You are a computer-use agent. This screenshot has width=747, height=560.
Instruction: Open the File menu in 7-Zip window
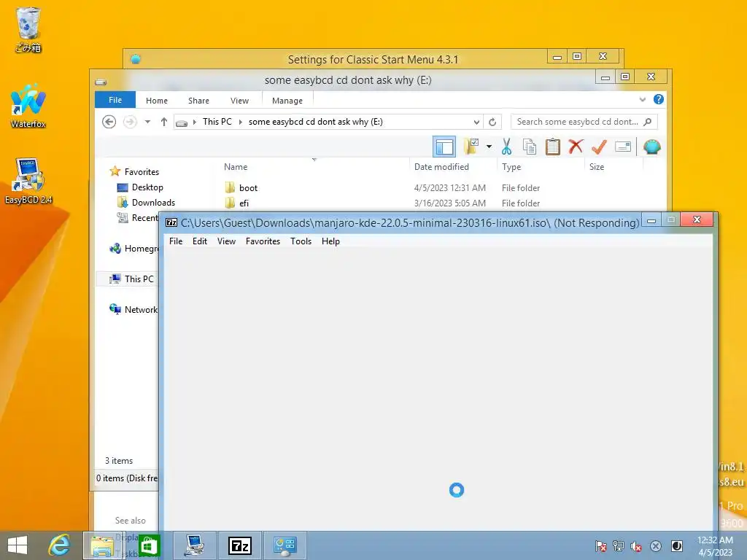176,241
